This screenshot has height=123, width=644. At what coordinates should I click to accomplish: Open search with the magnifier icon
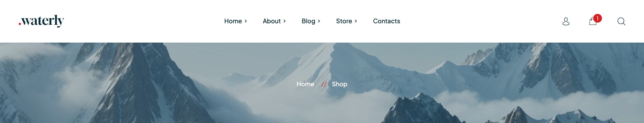(x=621, y=21)
